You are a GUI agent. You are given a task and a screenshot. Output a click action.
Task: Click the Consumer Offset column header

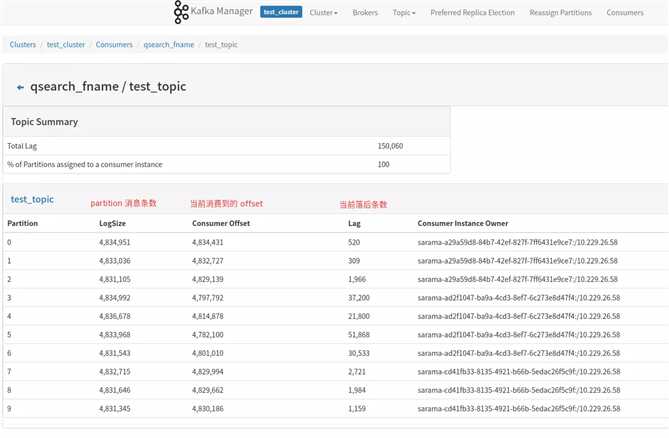pyautogui.click(x=221, y=223)
